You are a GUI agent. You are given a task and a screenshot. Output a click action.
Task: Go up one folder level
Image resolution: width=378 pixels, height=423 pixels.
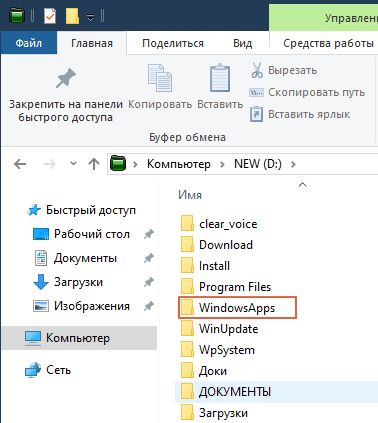click(x=94, y=164)
